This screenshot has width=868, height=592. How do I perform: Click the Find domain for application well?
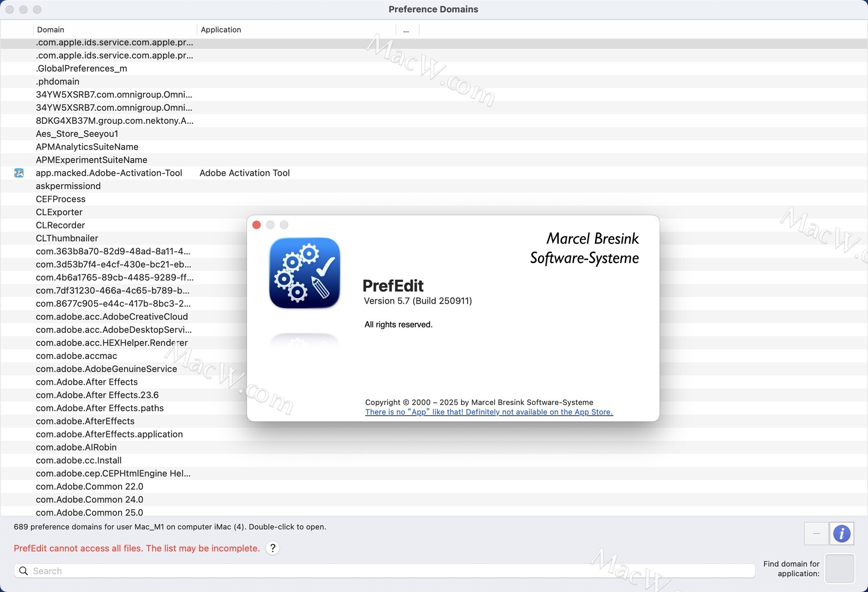coord(840,569)
